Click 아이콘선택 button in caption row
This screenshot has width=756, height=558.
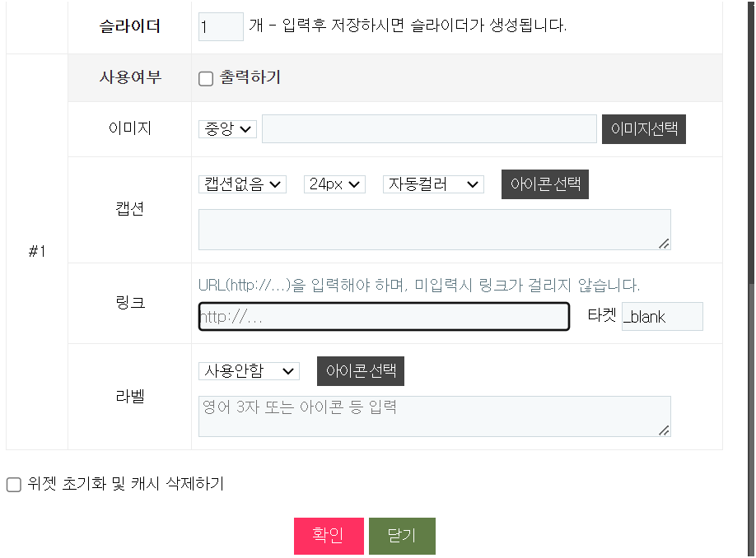tap(545, 184)
